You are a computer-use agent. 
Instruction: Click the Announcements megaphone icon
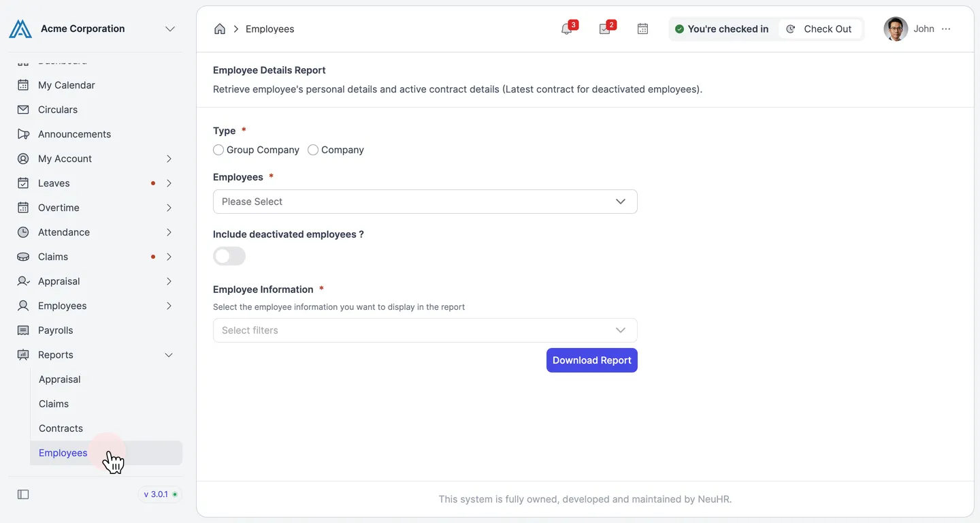click(x=23, y=134)
